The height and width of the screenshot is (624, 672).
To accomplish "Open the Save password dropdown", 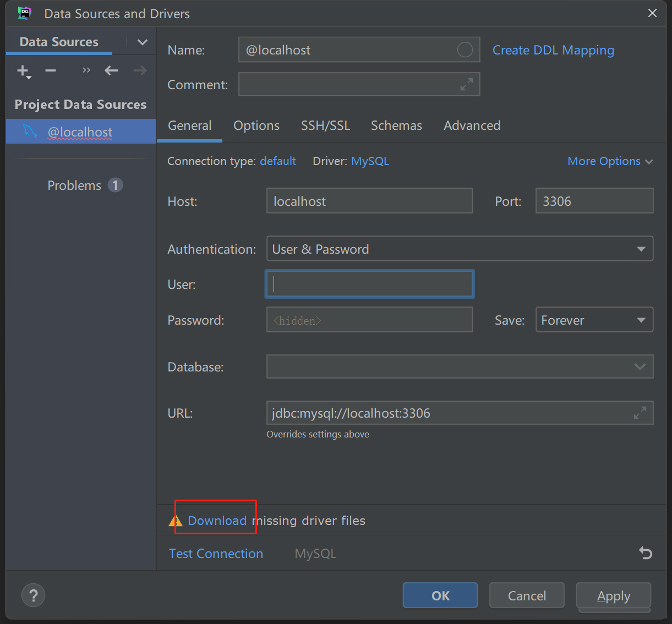I will tap(594, 320).
